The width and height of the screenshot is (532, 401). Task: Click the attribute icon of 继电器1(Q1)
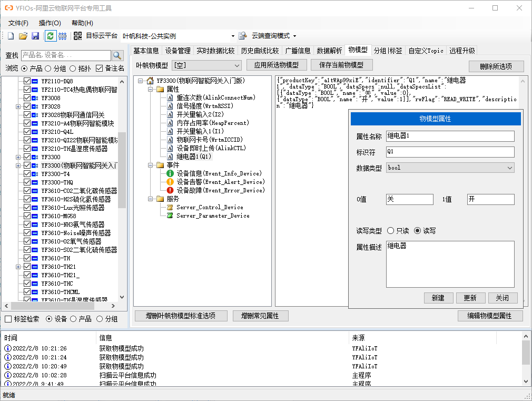tap(170, 157)
